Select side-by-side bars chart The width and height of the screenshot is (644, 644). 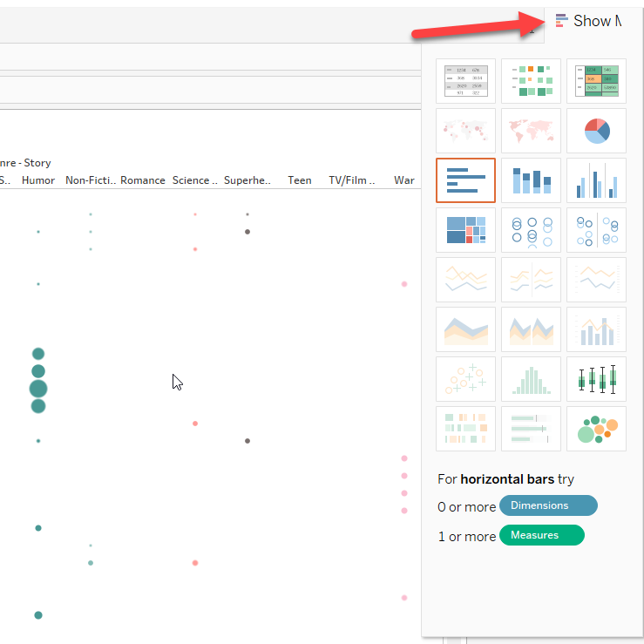(x=596, y=180)
